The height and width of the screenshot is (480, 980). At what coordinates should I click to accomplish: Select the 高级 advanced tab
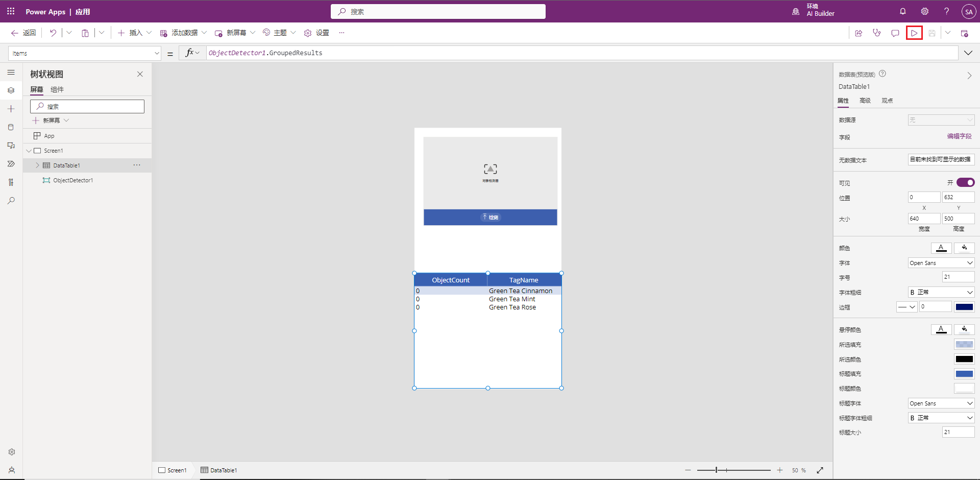pos(865,101)
